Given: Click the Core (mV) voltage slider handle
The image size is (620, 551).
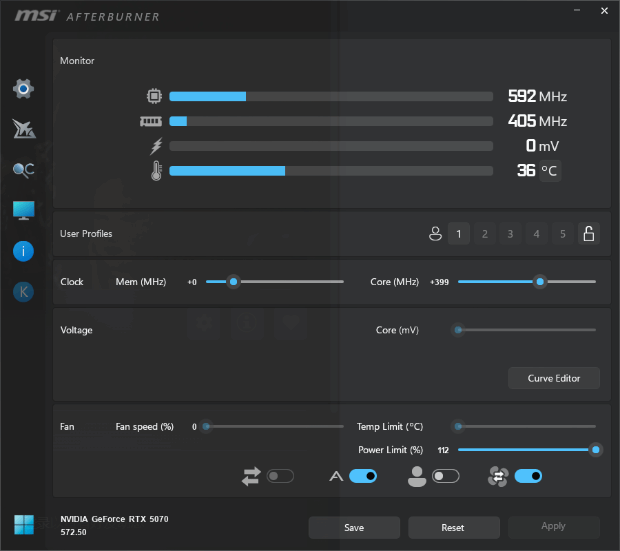Looking at the screenshot, I should click(x=458, y=330).
